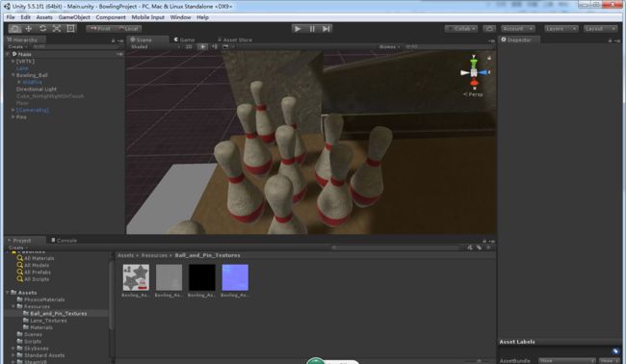Select the blue normal map texture thumbnail
Viewport: 626px width, 364px height.
[235, 277]
